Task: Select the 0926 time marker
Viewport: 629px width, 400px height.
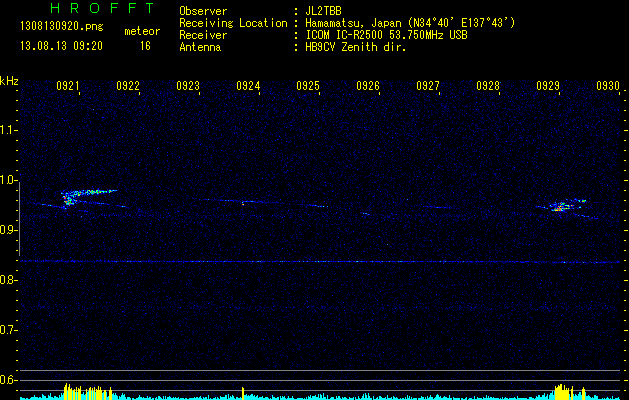Action: click(368, 86)
